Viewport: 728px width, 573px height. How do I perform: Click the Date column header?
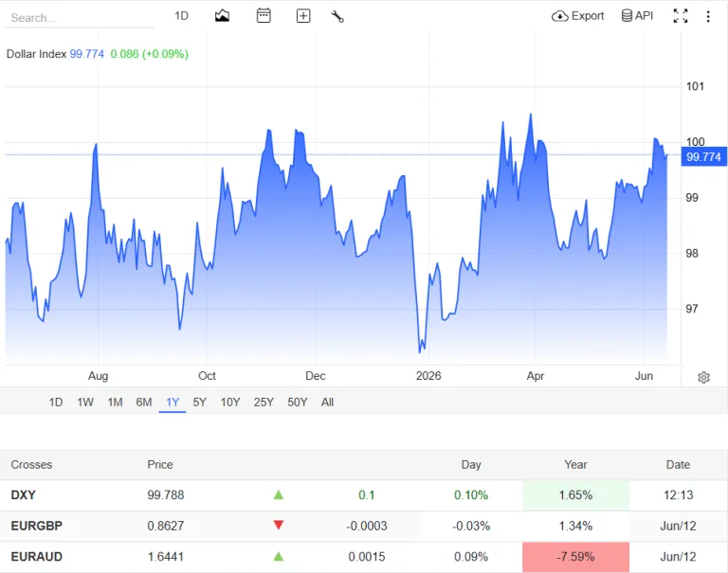click(x=679, y=464)
